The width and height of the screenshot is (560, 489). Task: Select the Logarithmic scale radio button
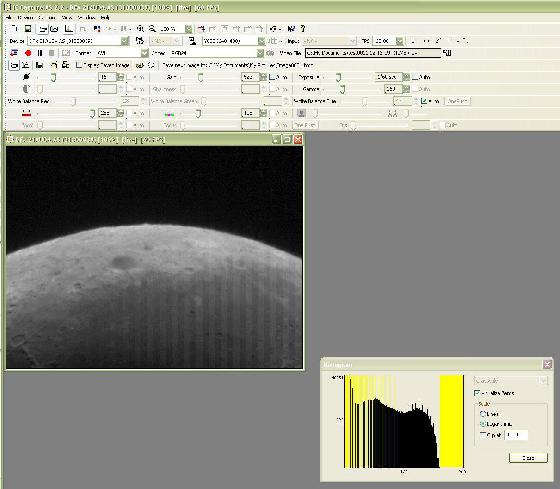(483, 424)
